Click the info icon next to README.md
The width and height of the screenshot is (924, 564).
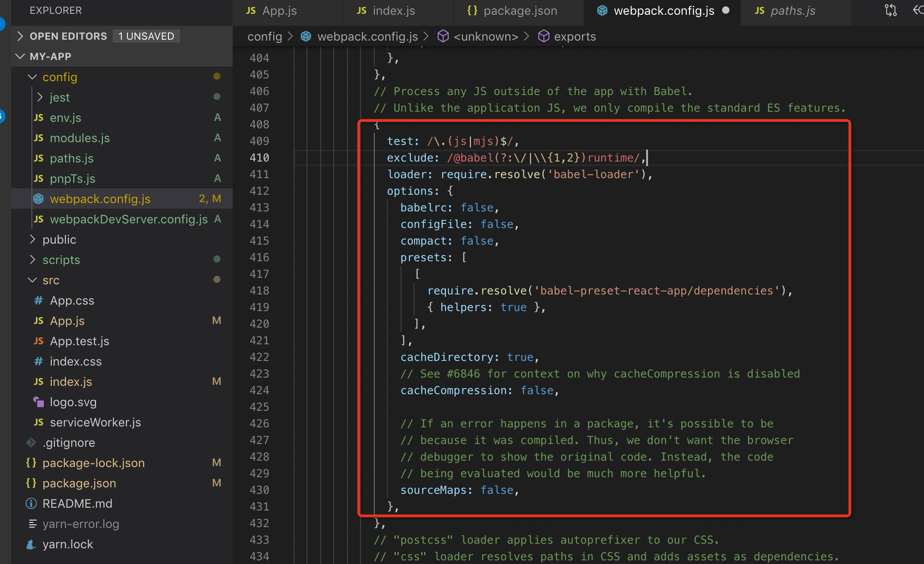coord(31,504)
